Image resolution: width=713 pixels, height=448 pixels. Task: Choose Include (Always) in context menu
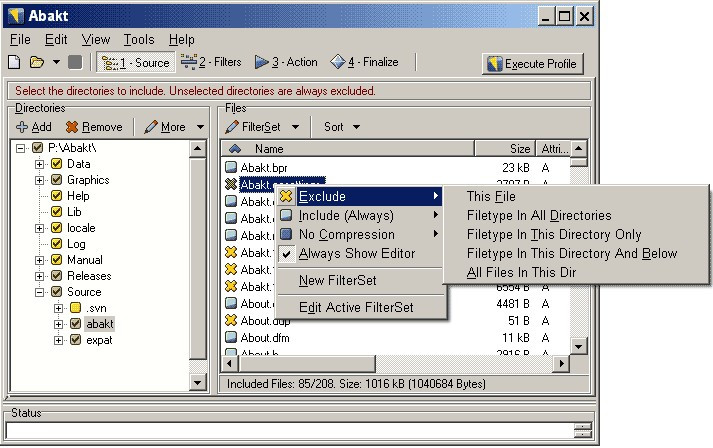360,215
